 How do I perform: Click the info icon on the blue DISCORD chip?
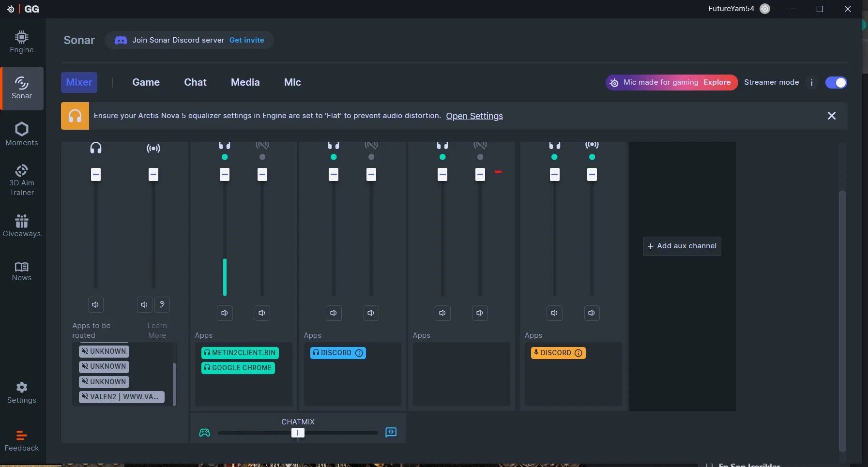click(x=359, y=353)
